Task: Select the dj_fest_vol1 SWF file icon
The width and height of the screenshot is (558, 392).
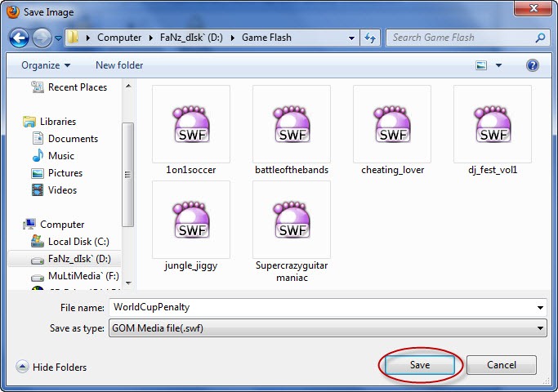Action: click(x=493, y=124)
